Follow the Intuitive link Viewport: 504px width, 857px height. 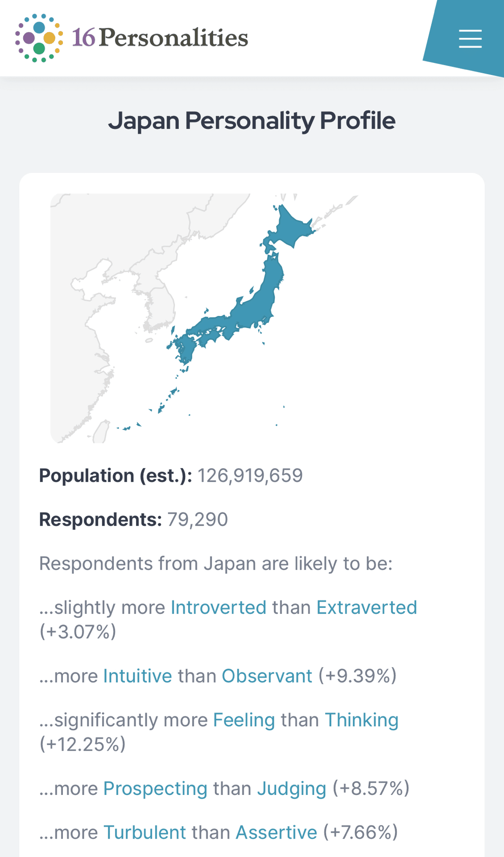pyautogui.click(x=137, y=676)
